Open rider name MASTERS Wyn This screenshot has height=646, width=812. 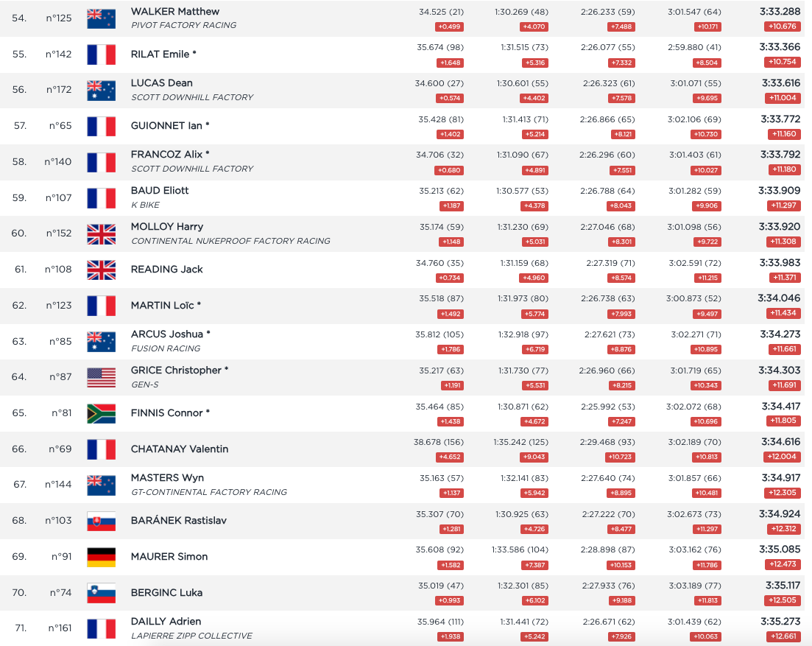point(167,478)
